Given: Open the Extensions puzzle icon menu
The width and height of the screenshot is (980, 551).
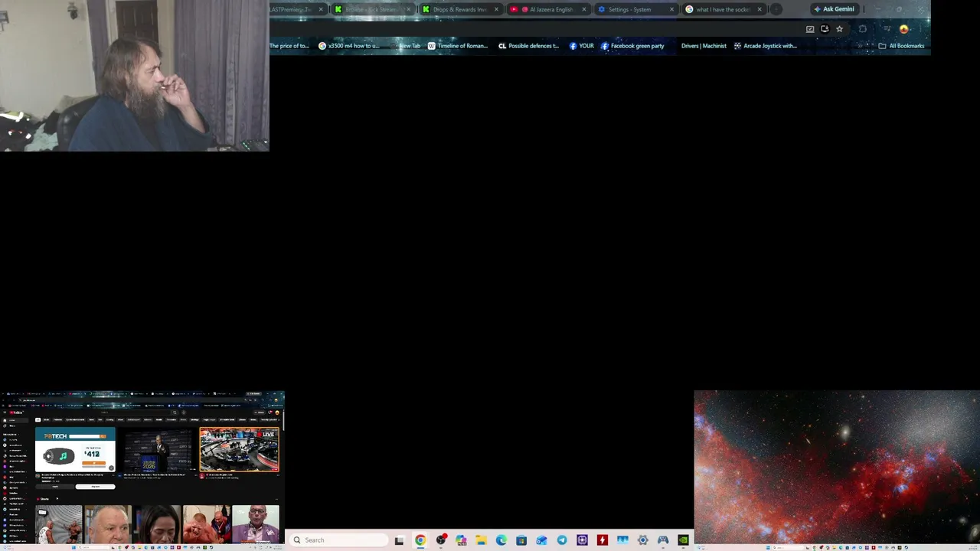Looking at the screenshot, I should click(863, 29).
